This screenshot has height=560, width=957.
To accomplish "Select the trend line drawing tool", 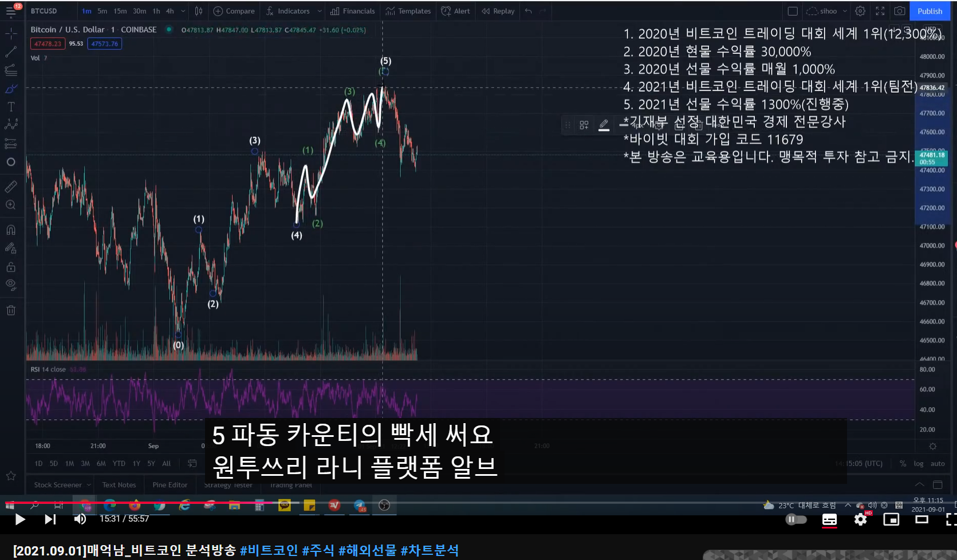I will pyautogui.click(x=11, y=52).
